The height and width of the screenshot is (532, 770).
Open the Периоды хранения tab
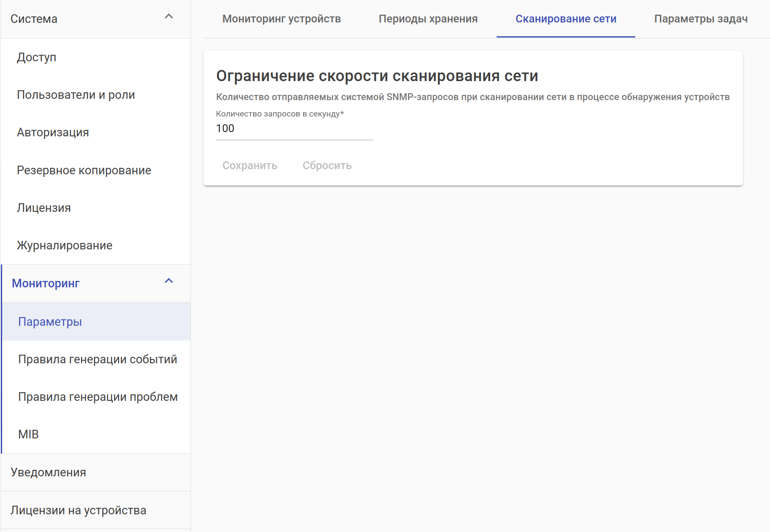tap(428, 19)
